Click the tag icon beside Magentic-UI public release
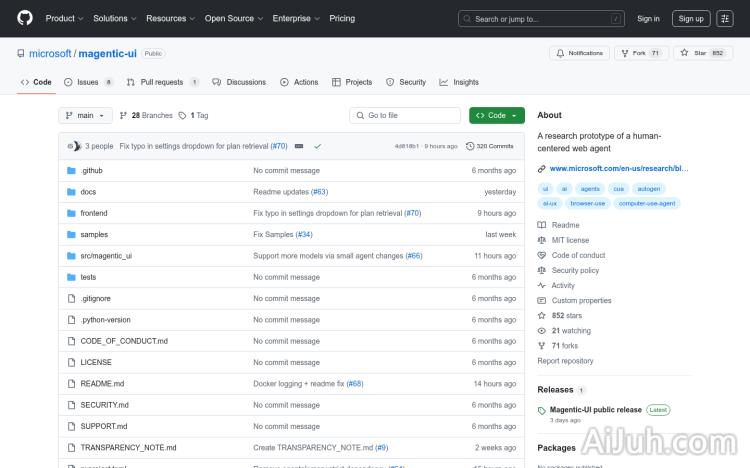 [x=541, y=411]
